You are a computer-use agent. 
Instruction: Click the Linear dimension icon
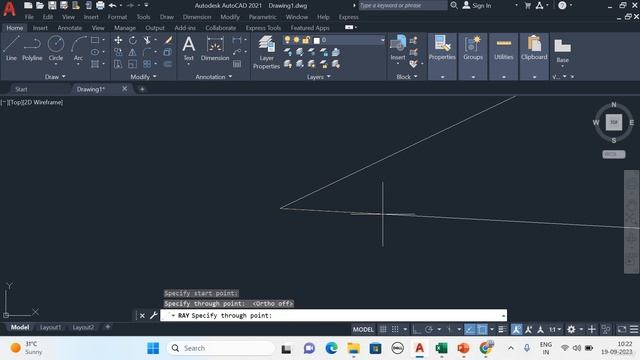coord(237,40)
